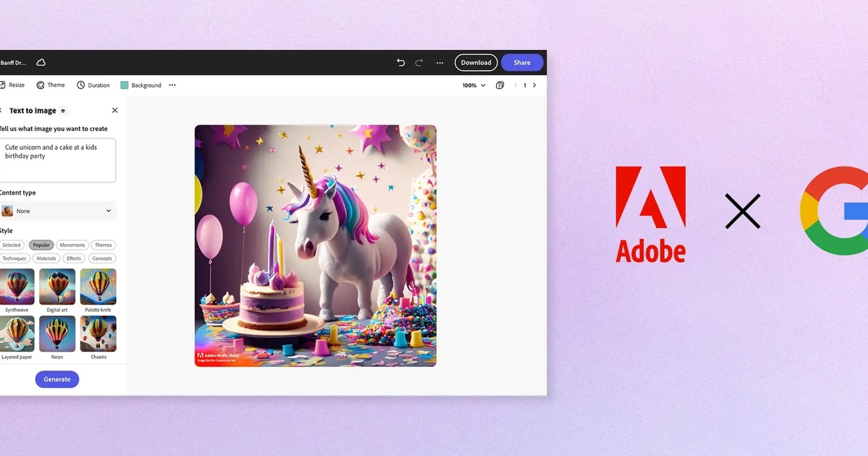Select the Duration icon
This screenshot has width=868, height=456.
(80, 85)
